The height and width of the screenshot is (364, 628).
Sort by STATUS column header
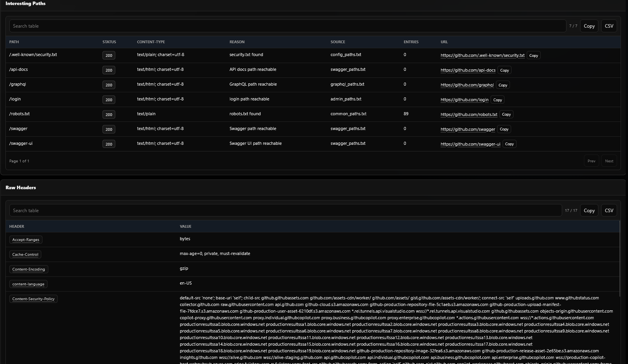point(109,42)
